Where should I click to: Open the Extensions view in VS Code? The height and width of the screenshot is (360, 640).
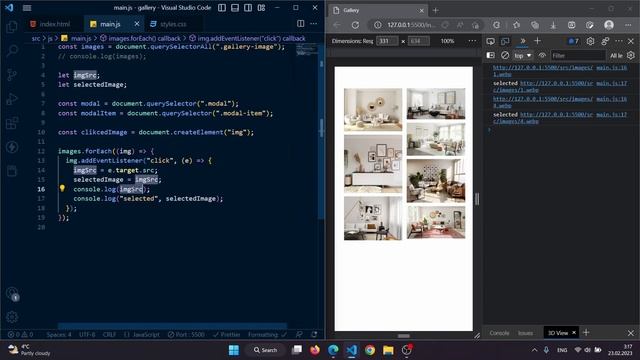click(x=12, y=123)
